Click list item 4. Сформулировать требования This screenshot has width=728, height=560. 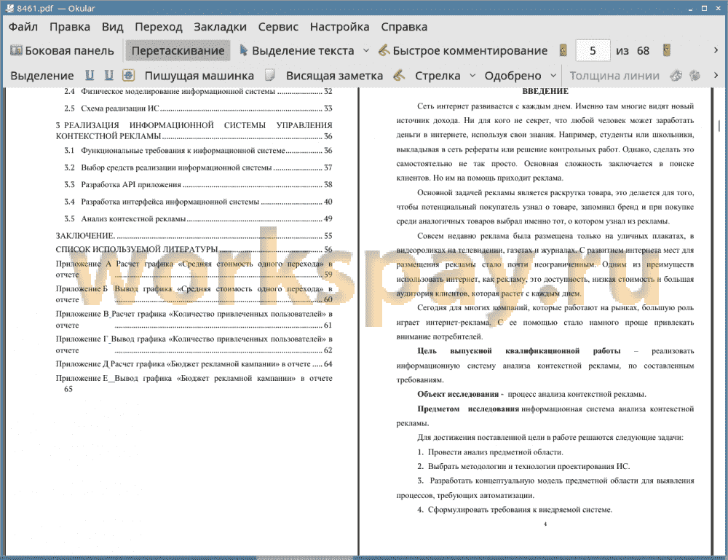515,510
